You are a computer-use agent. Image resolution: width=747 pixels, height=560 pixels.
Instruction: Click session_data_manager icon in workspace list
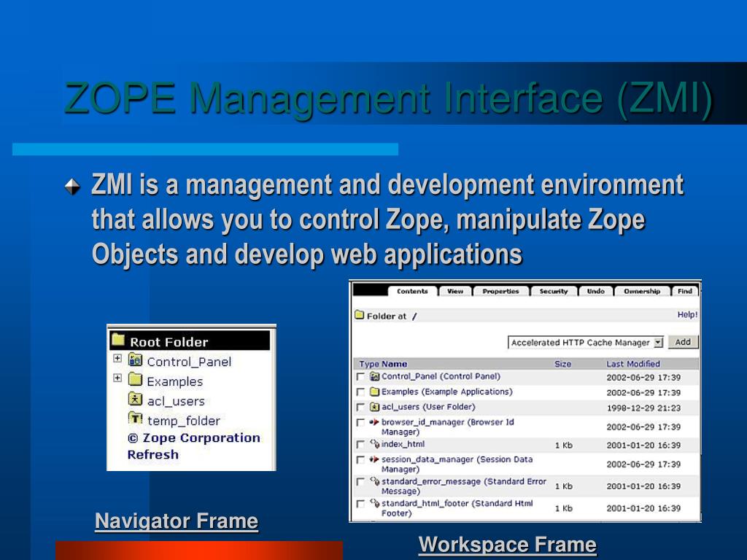coord(374,459)
